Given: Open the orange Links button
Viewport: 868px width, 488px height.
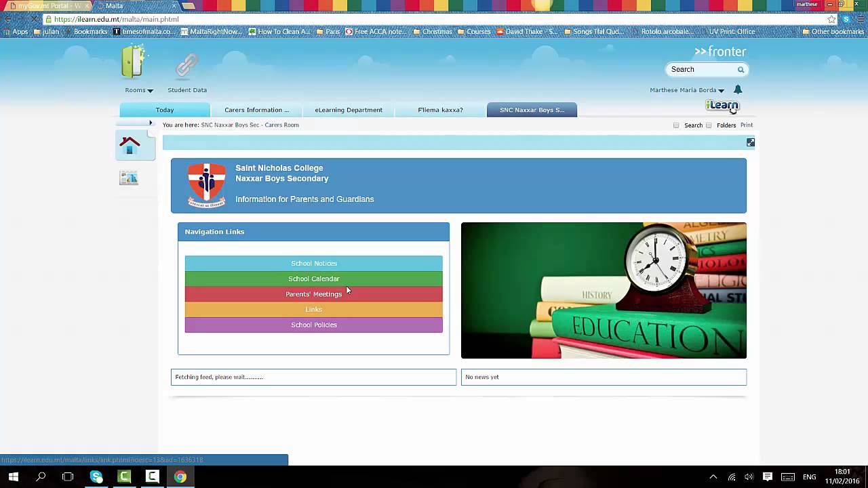Looking at the screenshot, I should (314, 310).
